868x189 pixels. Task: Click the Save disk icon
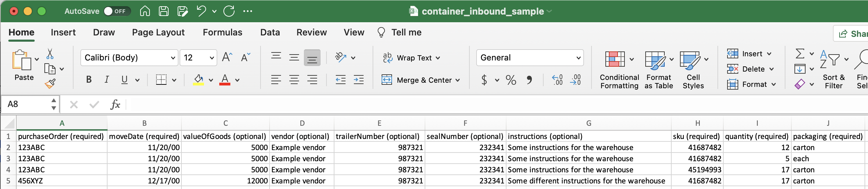tap(163, 11)
